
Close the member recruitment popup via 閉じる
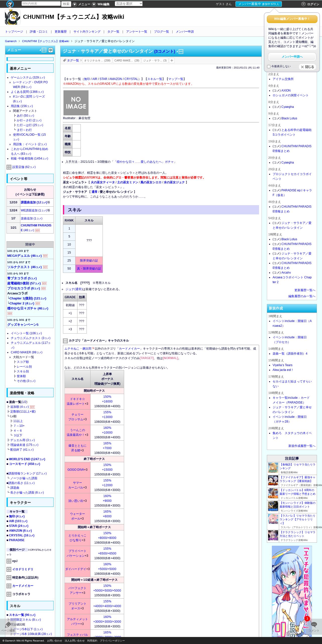(x=307, y=67)
